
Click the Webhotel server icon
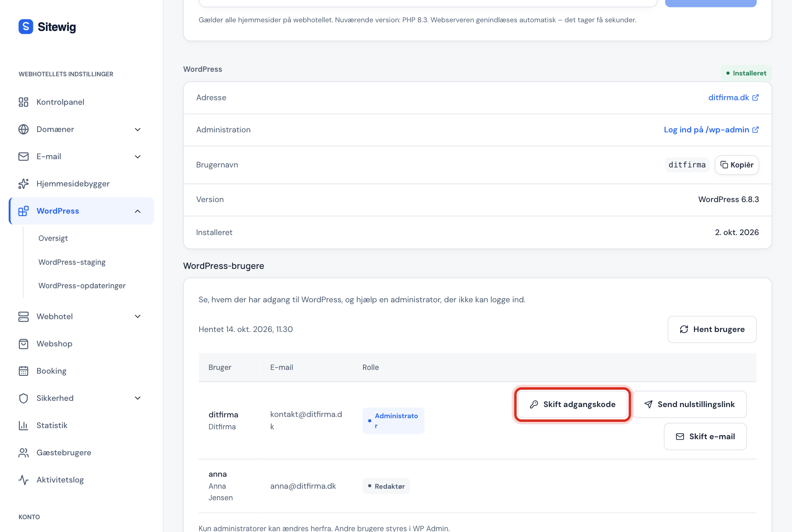click(x=24, y=316)
